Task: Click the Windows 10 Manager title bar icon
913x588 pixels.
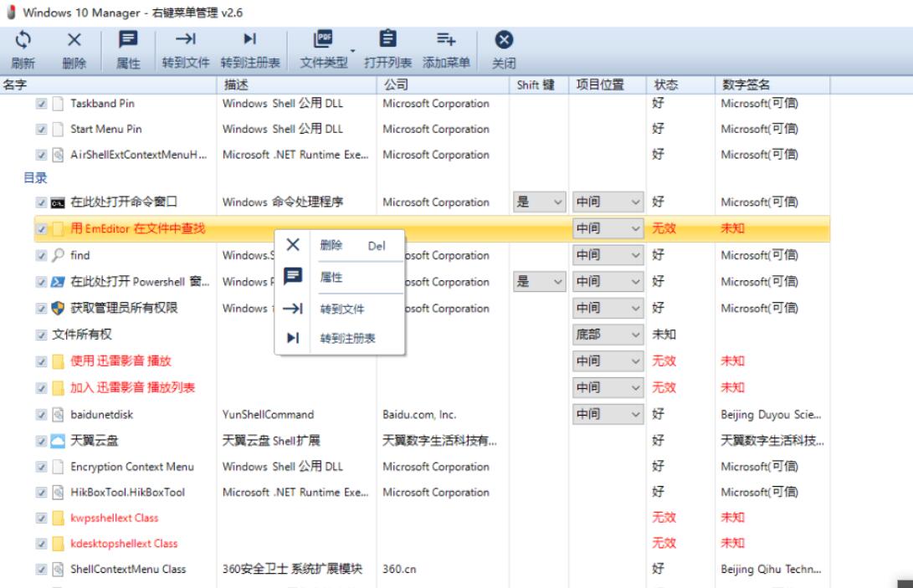Action: [11, 13]
